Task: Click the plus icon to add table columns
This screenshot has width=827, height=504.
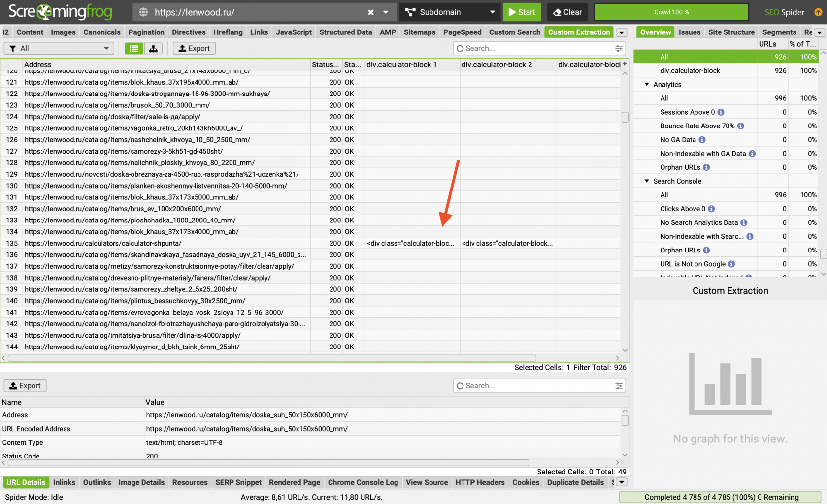Action: [x=625, y=64]
